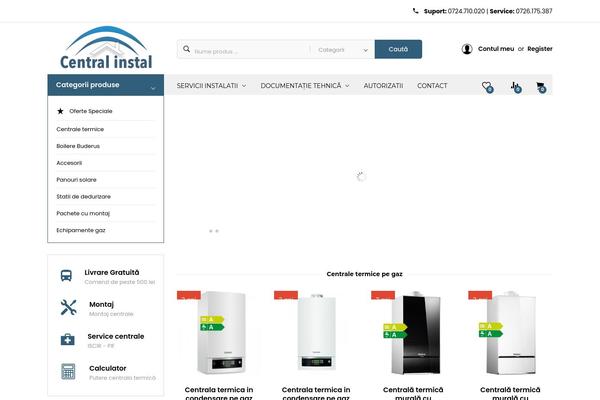Open Calculator putere centrala link
The image size is (600, 400).
(x=108, y=368)
